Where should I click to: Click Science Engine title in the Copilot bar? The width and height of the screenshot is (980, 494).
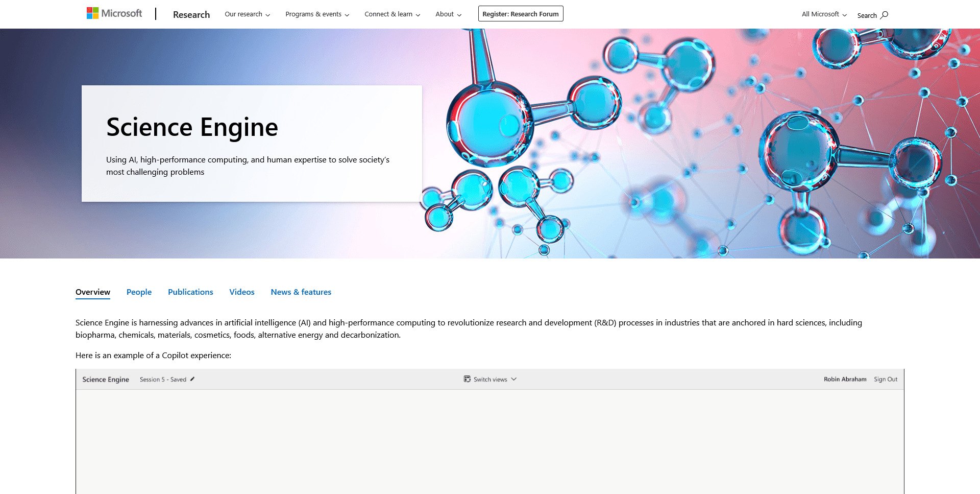(106, 380)
